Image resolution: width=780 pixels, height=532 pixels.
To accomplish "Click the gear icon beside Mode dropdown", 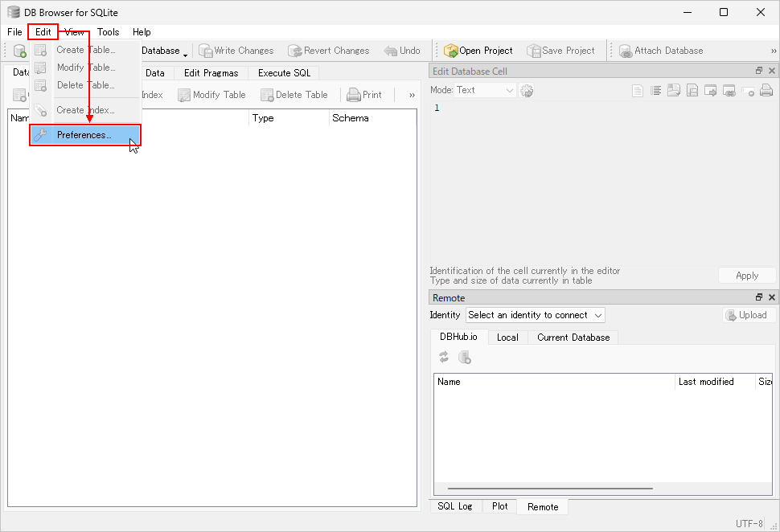I will pyautogui.click(x=528, y=91).
